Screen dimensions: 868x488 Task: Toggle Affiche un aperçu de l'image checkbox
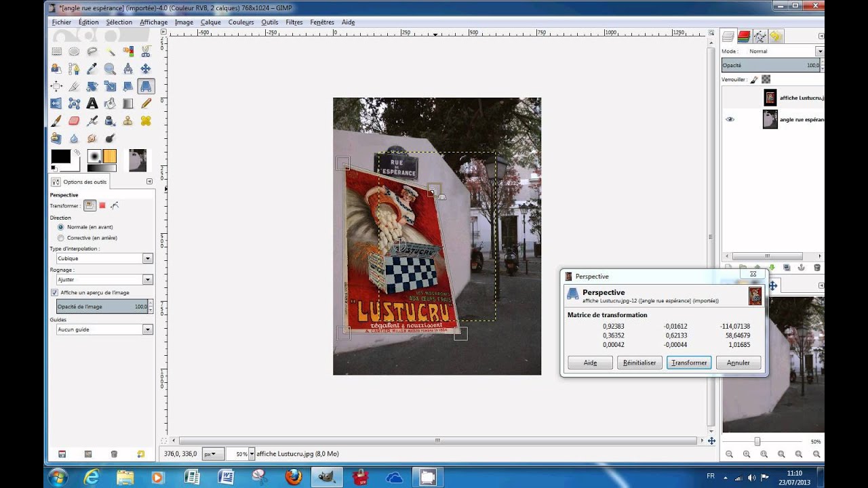(54, 293)
